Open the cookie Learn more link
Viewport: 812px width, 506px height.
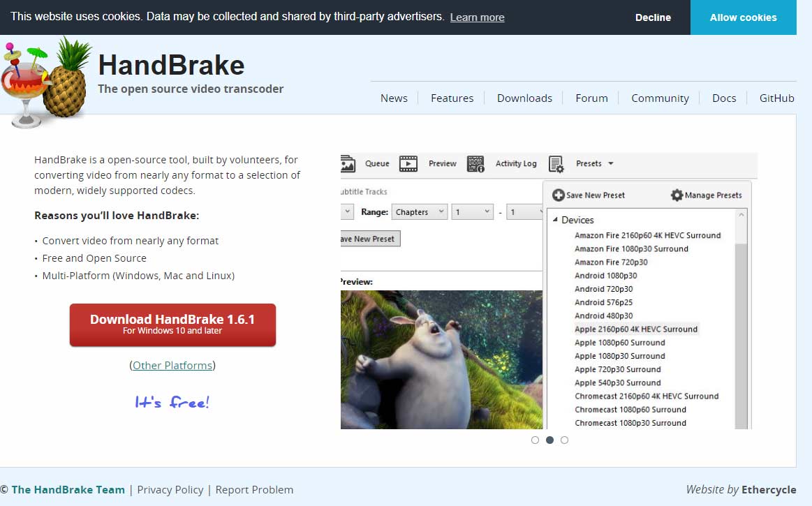(477, 17)
